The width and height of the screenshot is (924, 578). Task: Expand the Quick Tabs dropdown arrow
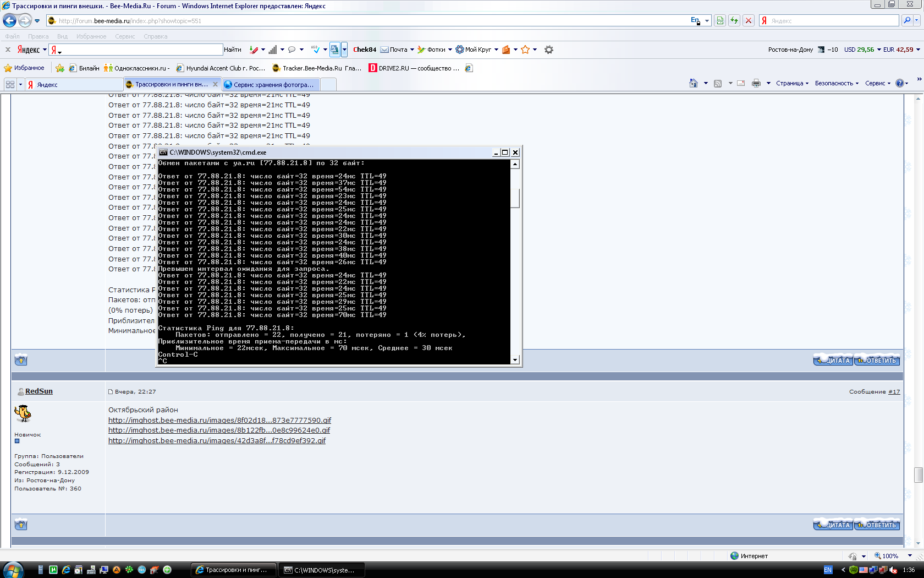coord(20,84)
